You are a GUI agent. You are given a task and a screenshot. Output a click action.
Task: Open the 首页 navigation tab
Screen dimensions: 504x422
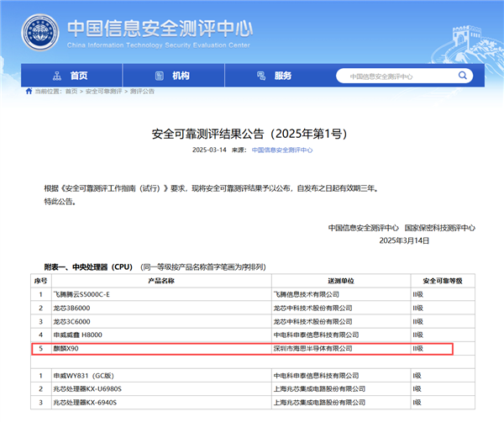[79, 76]
